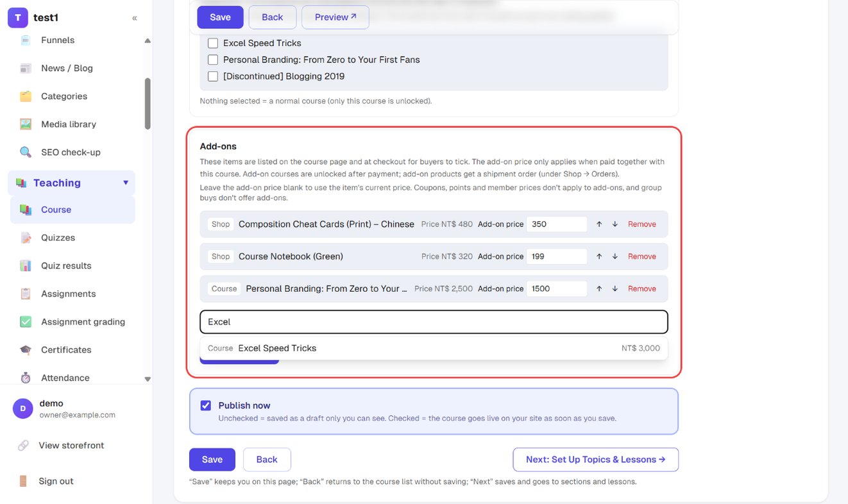
Task: Click the top Back button
Action: point(273,17)
